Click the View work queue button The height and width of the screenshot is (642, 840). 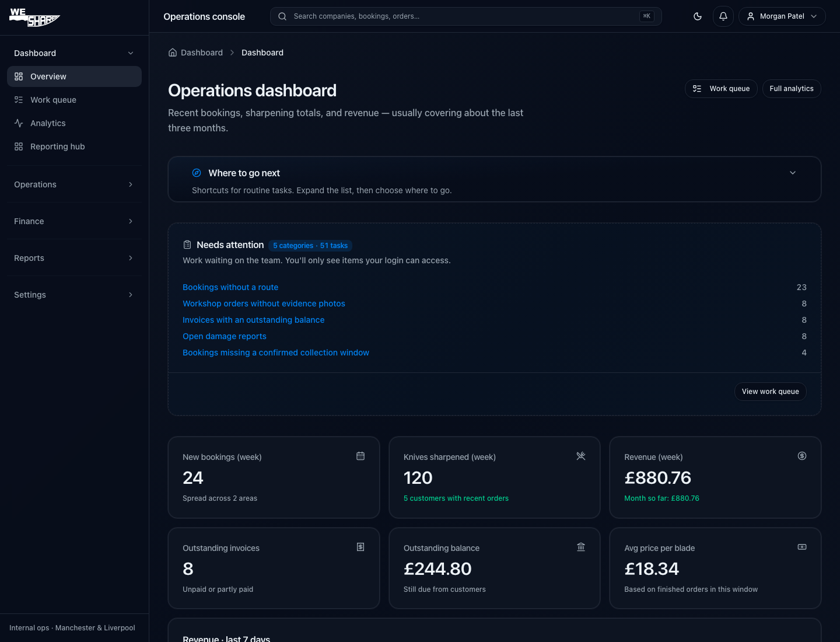click(x=770, y=392)
